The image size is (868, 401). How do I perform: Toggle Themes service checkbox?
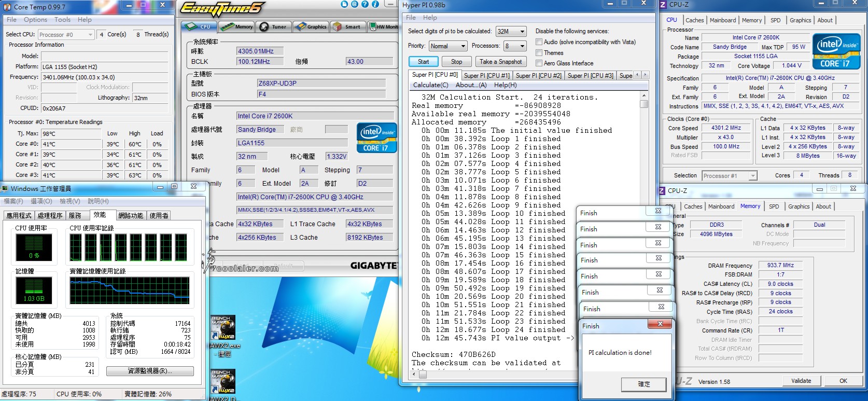click(x=539, y=53)
